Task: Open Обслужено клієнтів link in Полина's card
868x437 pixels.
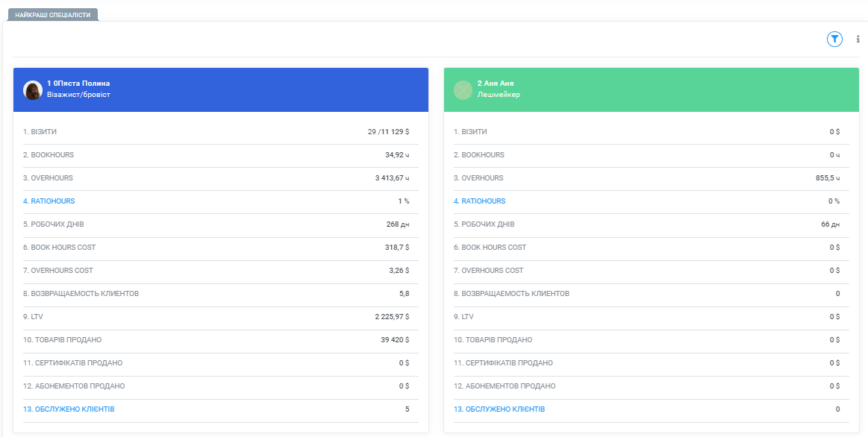Action: 69,409
